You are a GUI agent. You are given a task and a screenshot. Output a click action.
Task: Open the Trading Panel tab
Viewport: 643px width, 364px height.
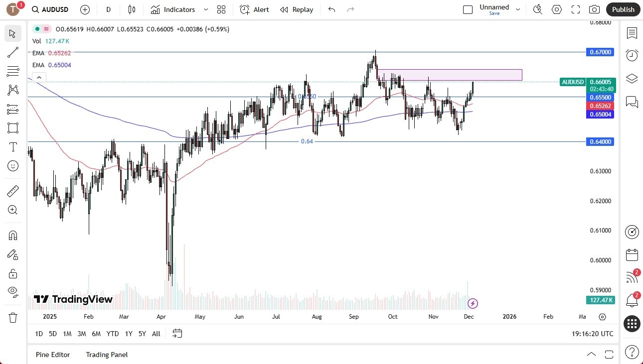[106, 355]
